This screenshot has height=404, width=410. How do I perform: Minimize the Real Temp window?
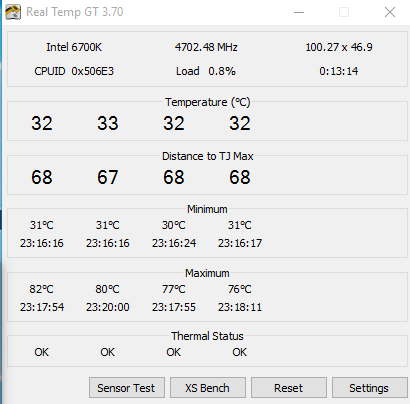pos(299,12)
